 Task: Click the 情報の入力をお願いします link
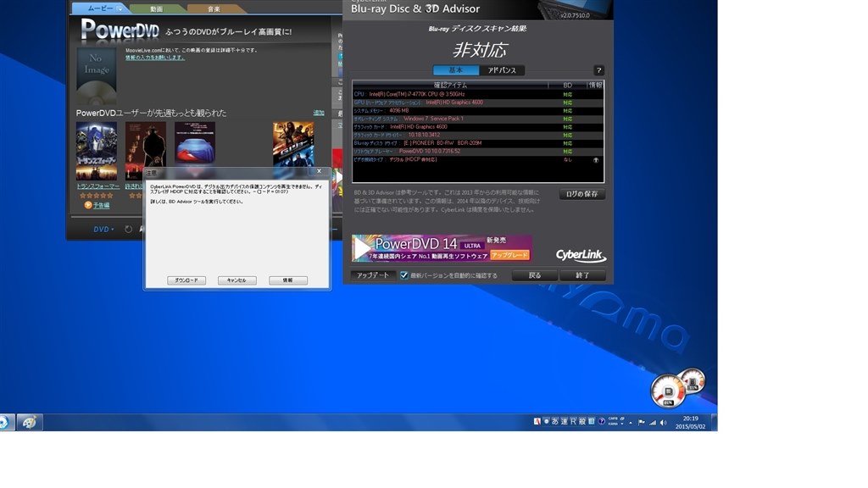[x=155, y=58]
